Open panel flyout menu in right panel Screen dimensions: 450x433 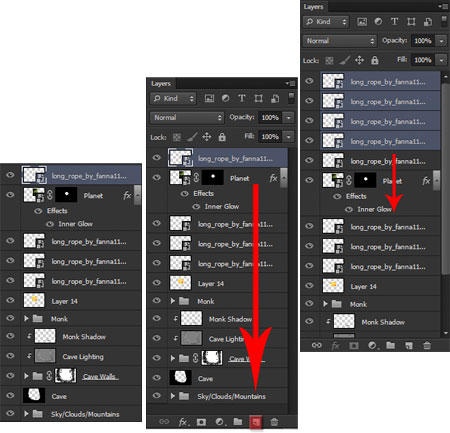443,6
